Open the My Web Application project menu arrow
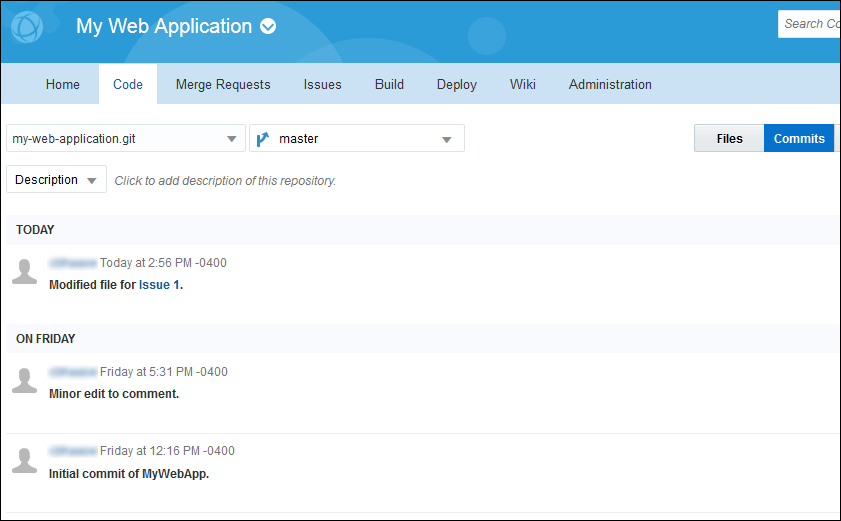Screen dimensions: 841x521 pos(268,27)
